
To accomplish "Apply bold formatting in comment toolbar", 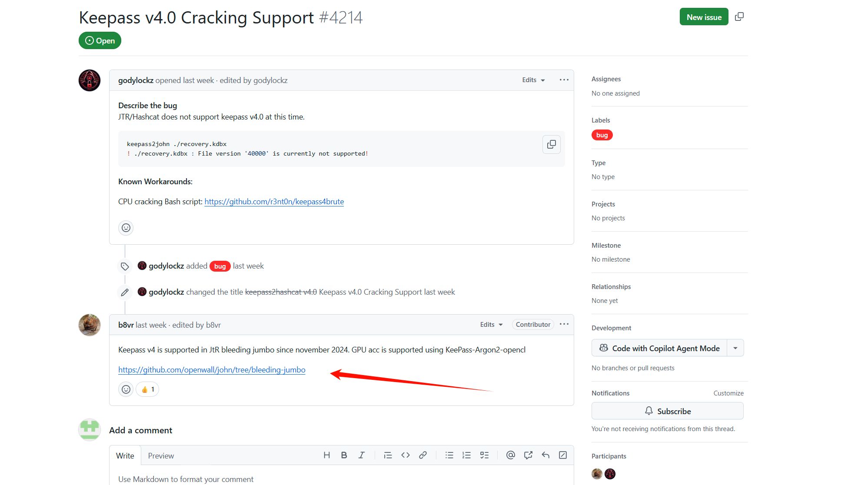I will (x=344, y=455).
